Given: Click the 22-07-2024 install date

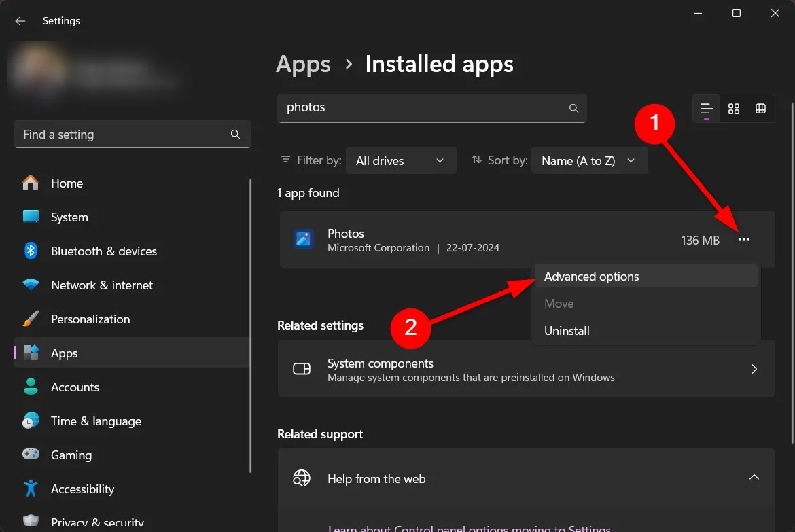Looking at the screenshot, I should [472, 247].
